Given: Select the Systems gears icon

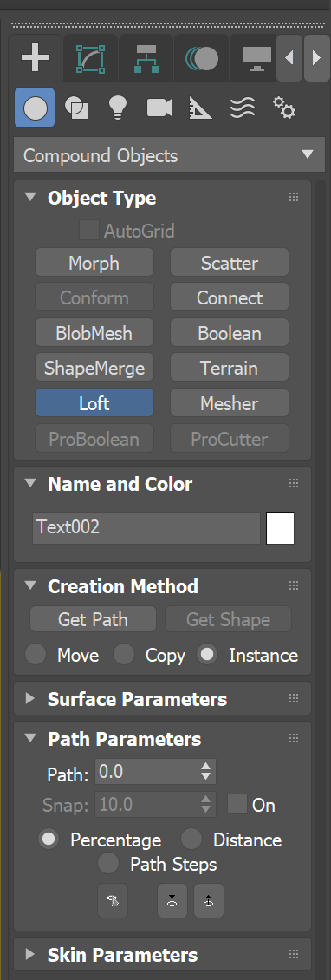Looking at the screenshot, I should [x=284, y=108].
